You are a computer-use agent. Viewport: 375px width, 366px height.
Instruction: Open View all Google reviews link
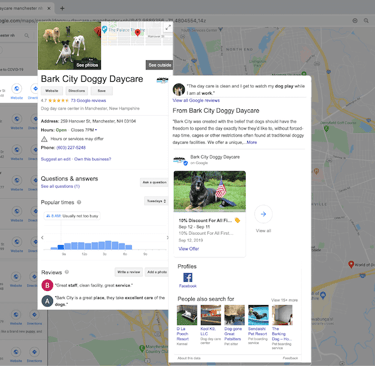click(x=196, y=100)
